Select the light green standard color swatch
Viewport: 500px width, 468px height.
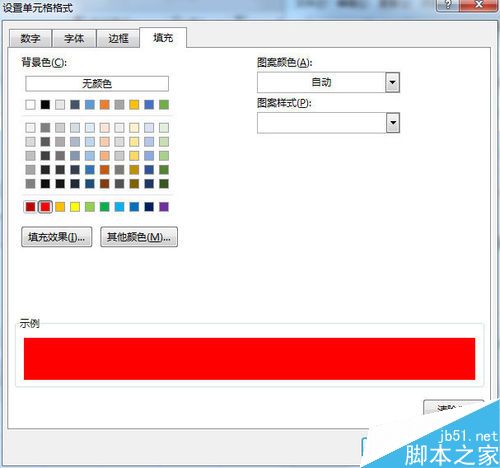coord(90,207)
